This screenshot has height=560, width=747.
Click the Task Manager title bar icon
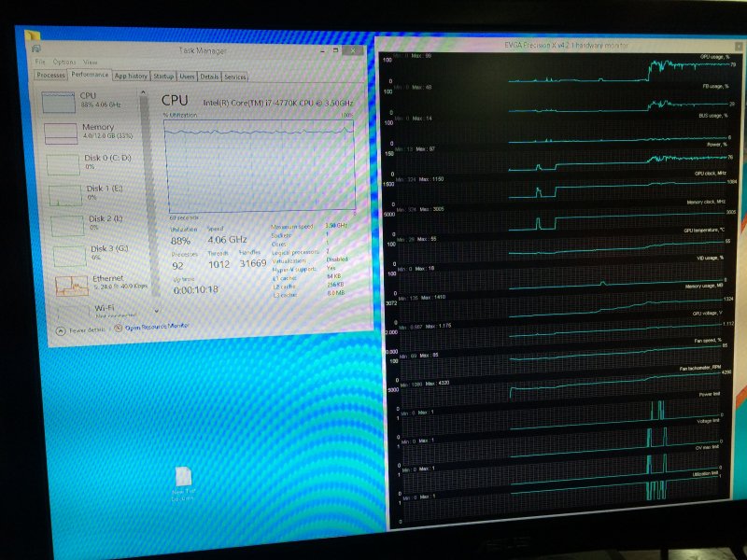coord(36,49)
